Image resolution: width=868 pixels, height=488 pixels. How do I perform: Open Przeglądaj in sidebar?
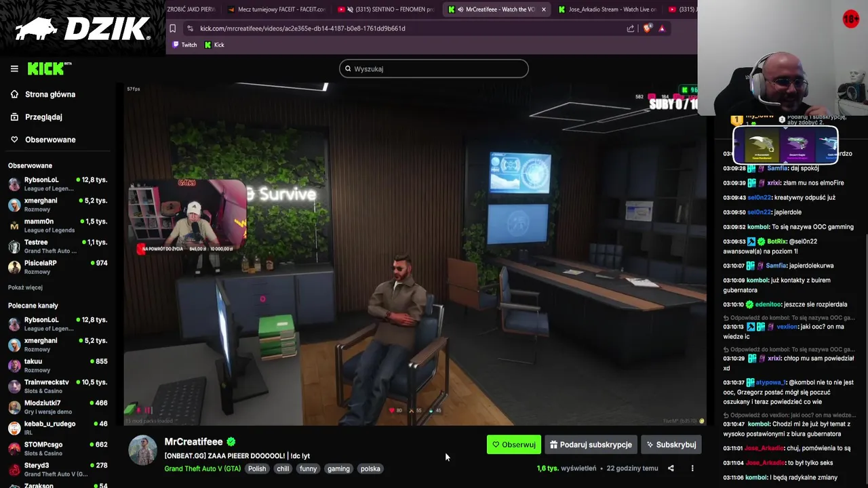tap(43, 117)
